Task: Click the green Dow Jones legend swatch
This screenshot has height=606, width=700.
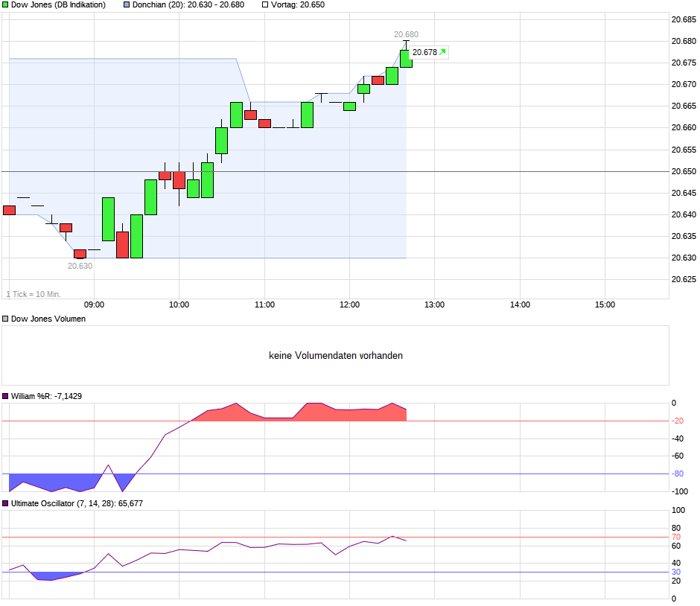Action: [x=5, y=5]
